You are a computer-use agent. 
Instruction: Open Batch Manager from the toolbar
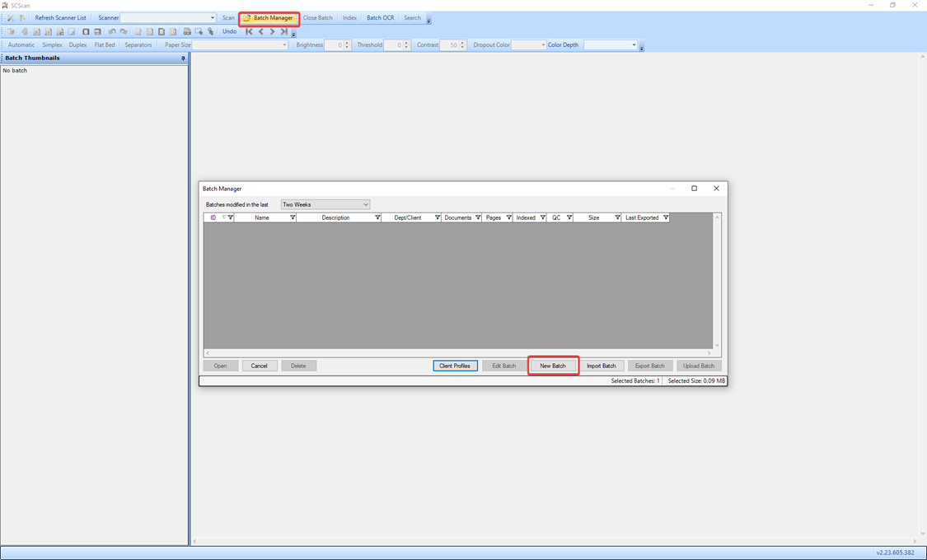coord(269,18)
